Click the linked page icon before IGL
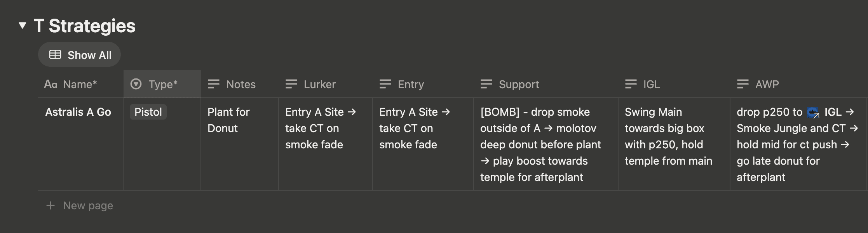The image size is (868, 233). pos(813,112)
